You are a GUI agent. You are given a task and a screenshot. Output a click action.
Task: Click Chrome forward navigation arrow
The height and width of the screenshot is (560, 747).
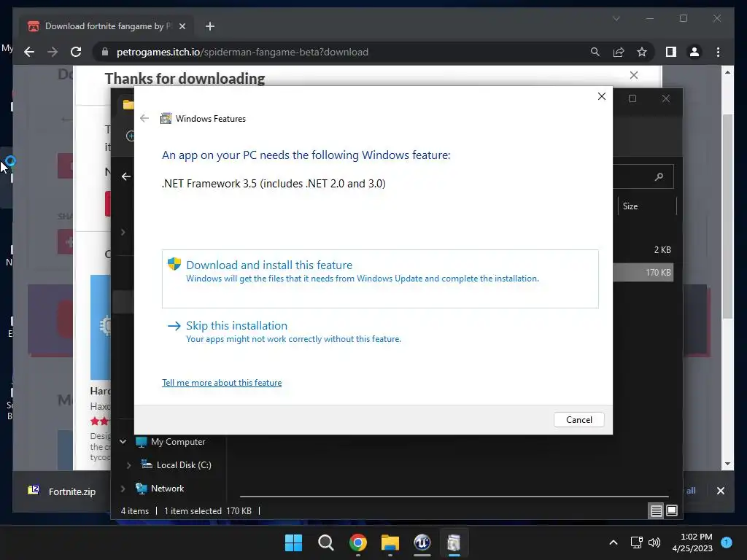tap(53, 52)
